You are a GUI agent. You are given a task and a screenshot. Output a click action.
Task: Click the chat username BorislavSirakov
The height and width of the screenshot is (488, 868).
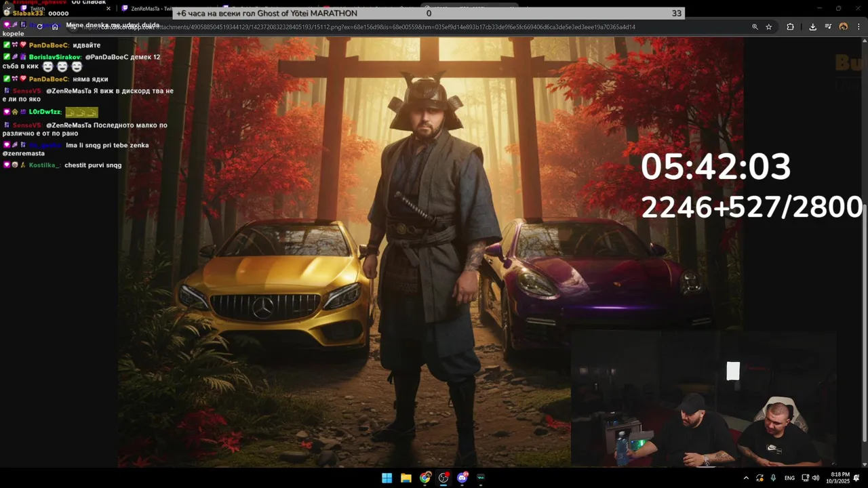tap(56, 58)
